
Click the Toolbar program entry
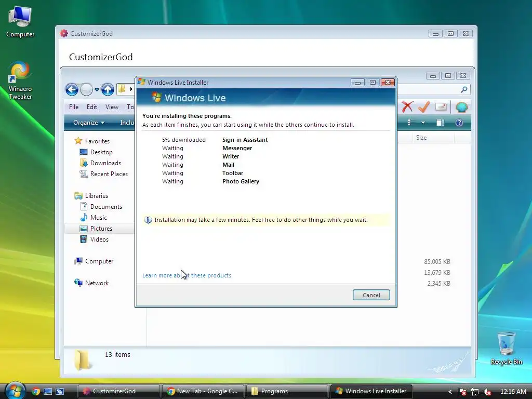[x=233, y=173]
